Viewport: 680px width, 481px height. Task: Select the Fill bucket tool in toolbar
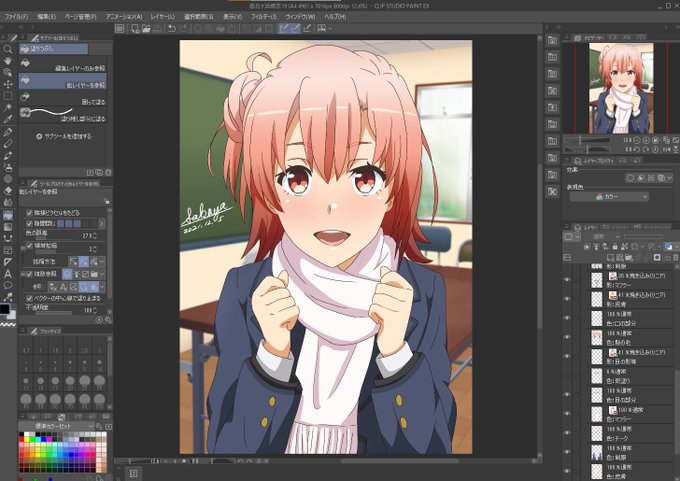pos(8,215)
